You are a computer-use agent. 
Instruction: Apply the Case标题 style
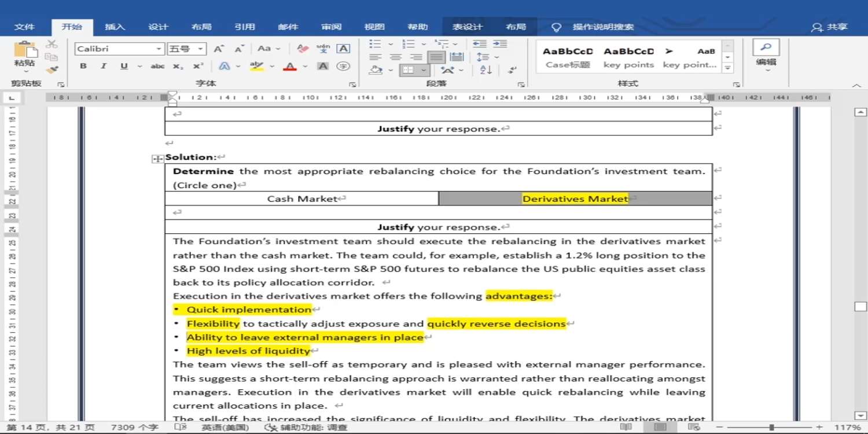568,57
